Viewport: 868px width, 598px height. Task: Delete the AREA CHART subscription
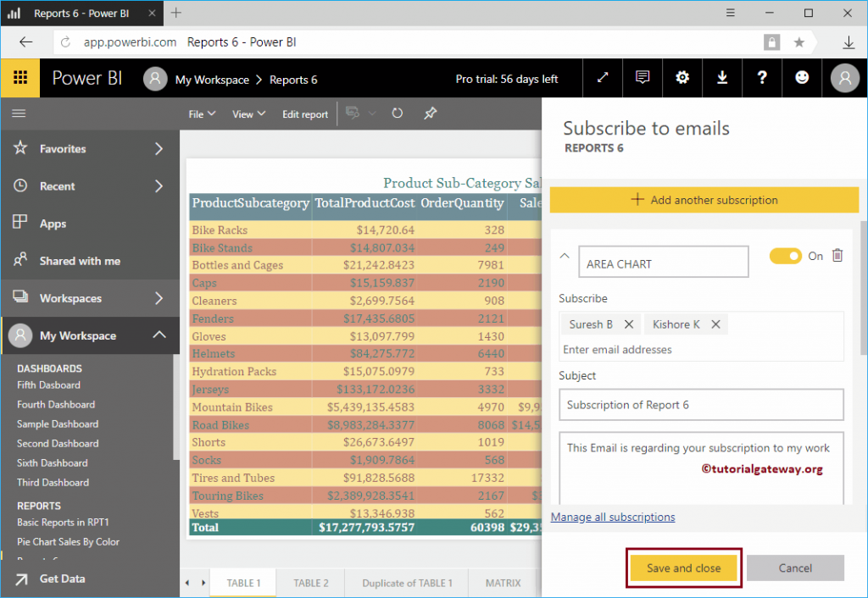[x=837, y=254]
